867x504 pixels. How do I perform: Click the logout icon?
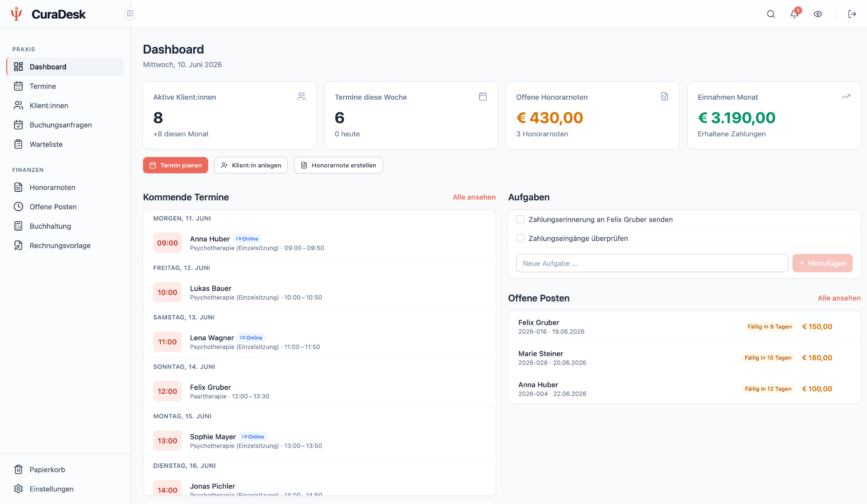pos(852,14)
